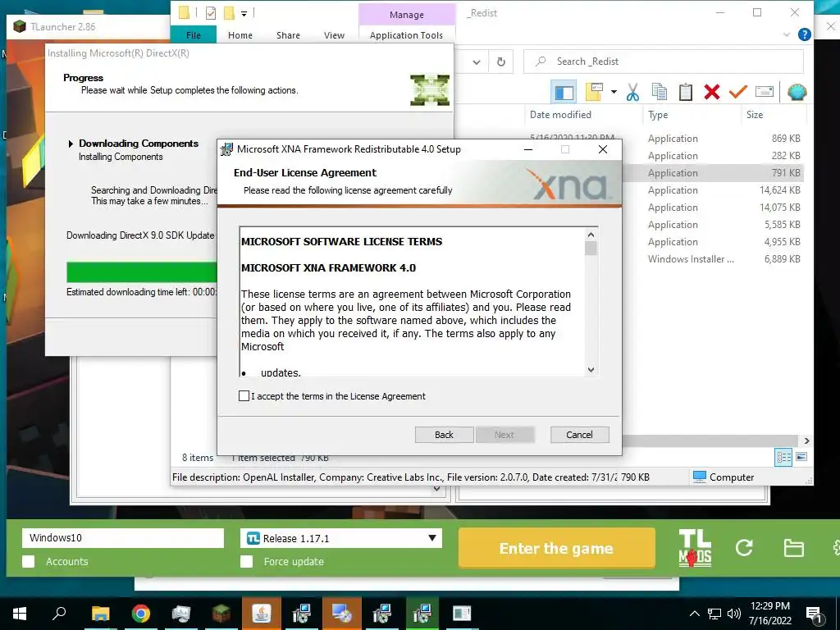Click the Next button in XNA setup
840x630 pixels.
pyautogui.click(x=504, y=435)
